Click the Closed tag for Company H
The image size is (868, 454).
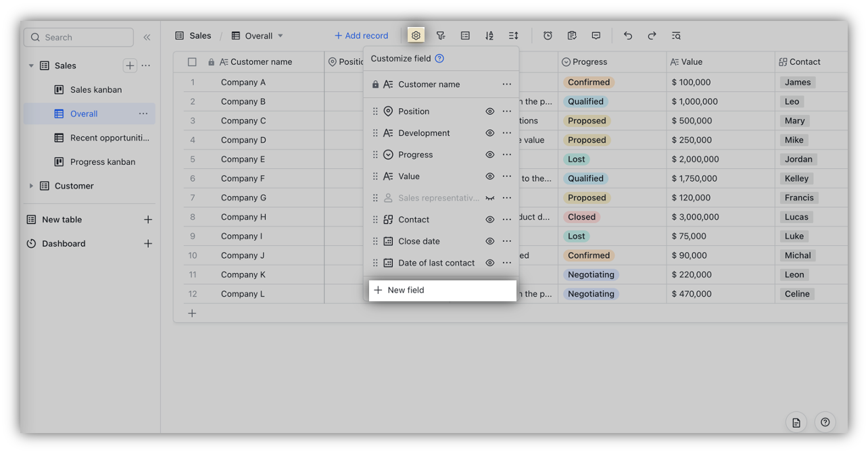point(581,217)
